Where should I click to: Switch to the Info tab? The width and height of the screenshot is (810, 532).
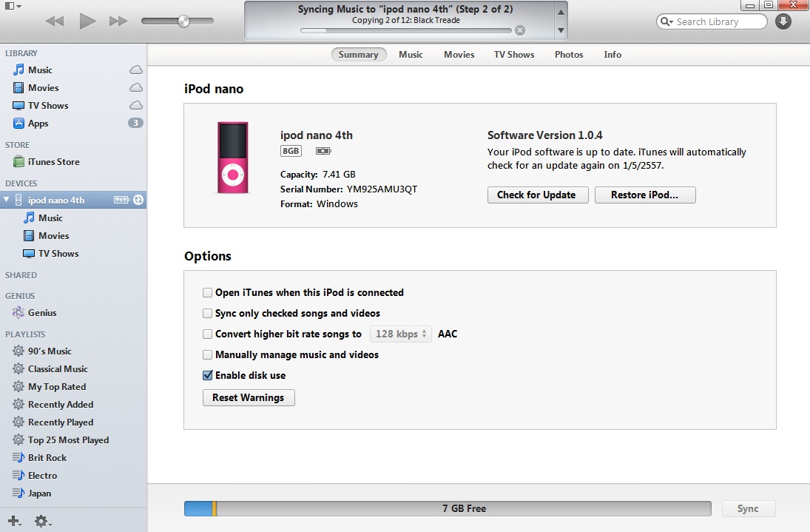tap(612, 54)
